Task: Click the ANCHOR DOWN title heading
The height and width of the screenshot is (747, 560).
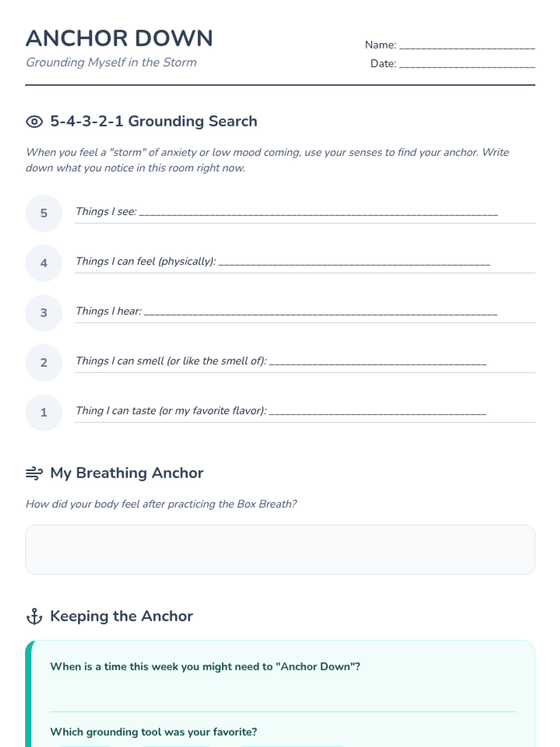Action: [x=119, y=38]
